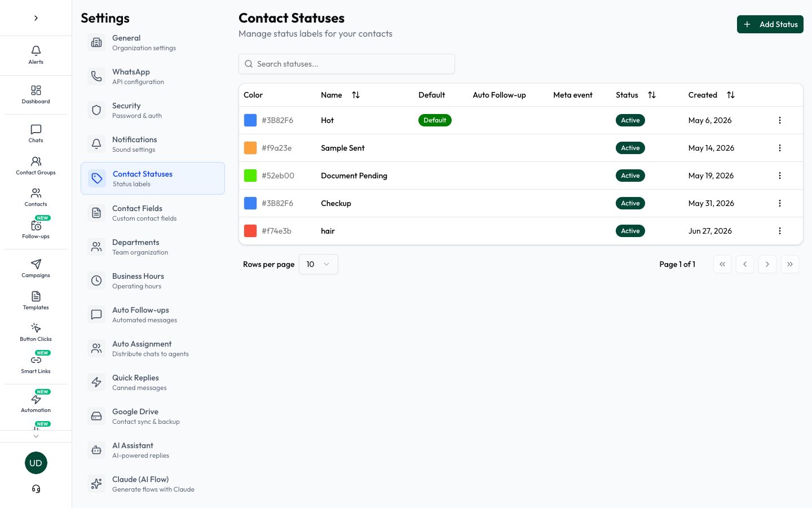Sort the table by Created date
This screenshot has width=812, height=508.
tap(731, 95)
